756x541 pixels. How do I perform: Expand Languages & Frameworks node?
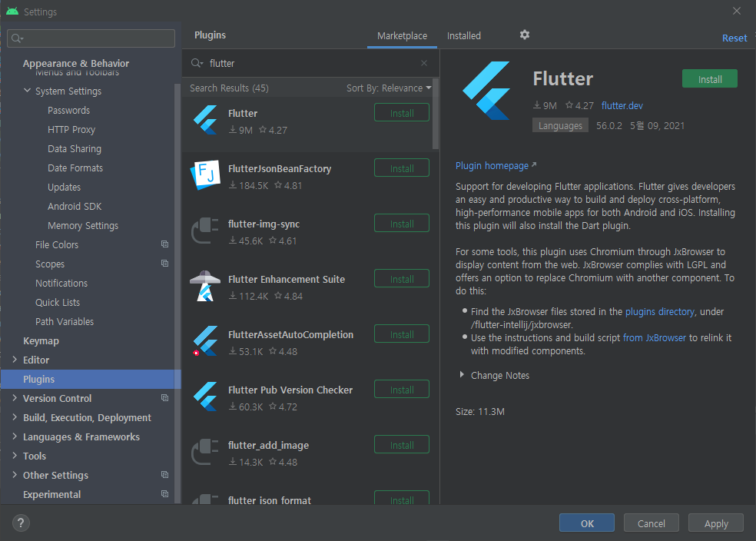pyautogui.click(x=15, y=436)
